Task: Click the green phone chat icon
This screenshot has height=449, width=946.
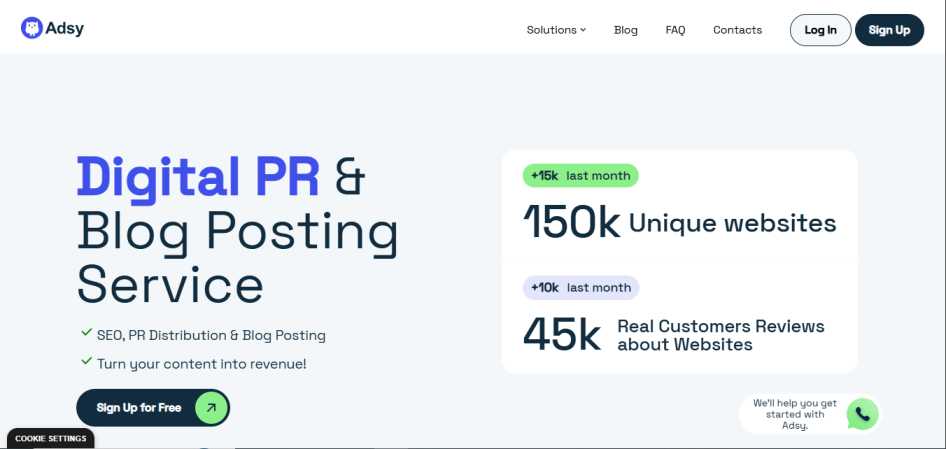Action: 862,414
